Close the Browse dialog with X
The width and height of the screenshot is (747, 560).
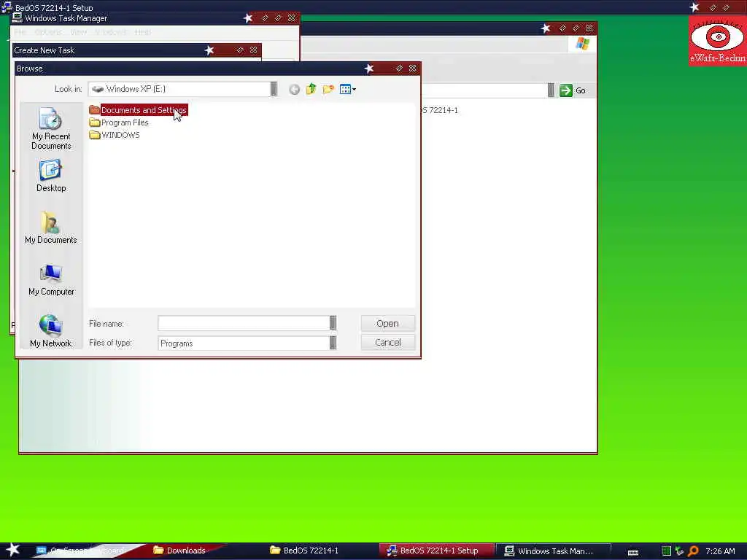coord(413,69)
